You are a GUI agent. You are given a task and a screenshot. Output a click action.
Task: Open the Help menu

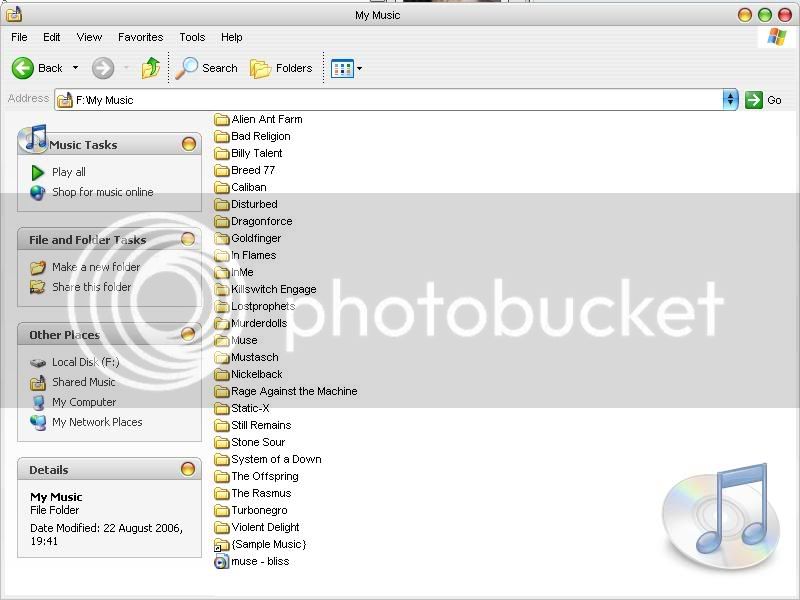pos(232,37)
